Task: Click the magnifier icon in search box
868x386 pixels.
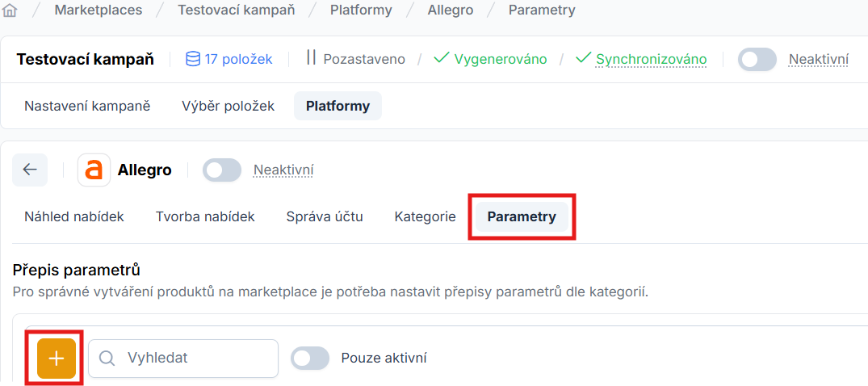Action: point(107,359)
